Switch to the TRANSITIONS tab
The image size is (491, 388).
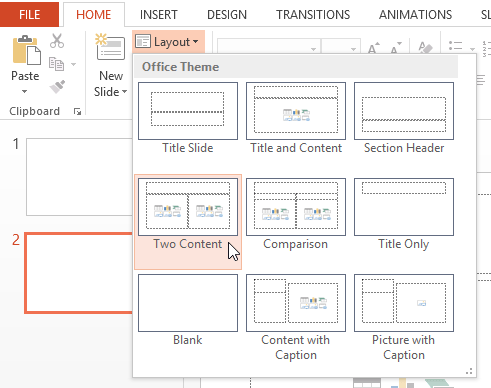(x=313, y=15)
